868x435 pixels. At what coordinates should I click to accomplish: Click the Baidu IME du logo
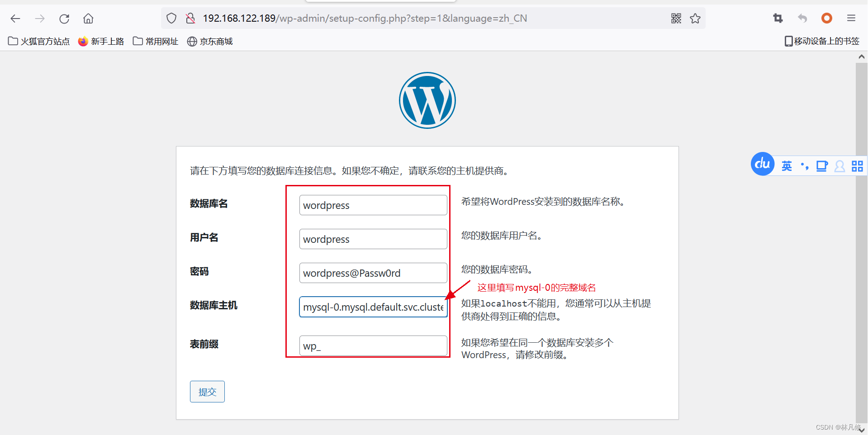tap(763, 164)
